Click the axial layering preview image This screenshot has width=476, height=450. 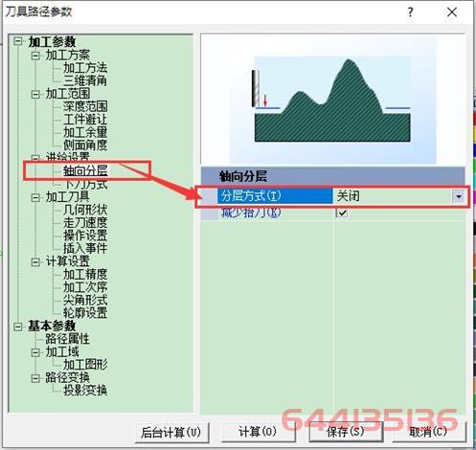pos(332,100)
